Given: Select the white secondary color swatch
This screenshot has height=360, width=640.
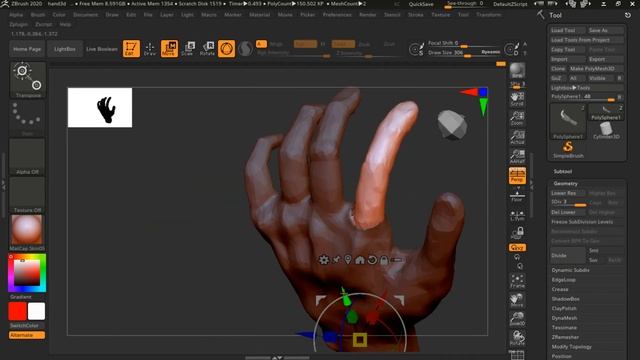Looking at the screenshot, I should (x=36, y=311).
